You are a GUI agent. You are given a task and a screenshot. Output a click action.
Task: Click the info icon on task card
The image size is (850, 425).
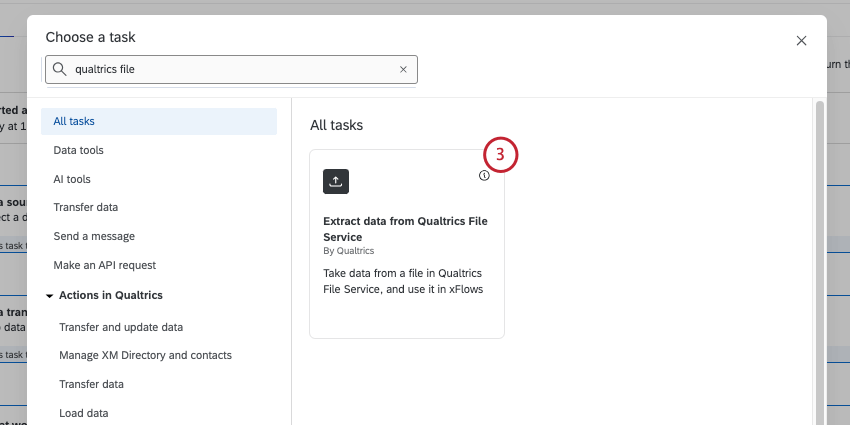pos(484,175)
